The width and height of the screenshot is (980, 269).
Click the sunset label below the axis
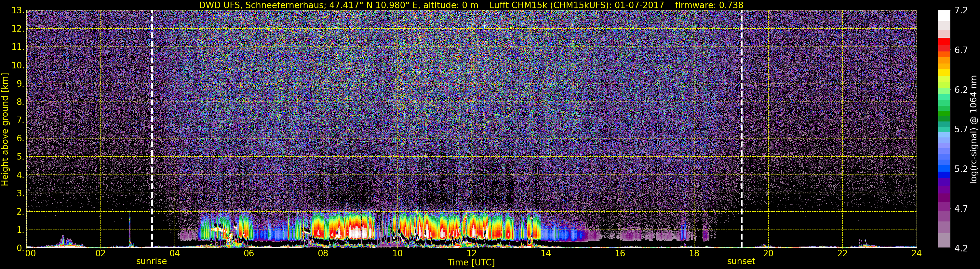[741, 262]
